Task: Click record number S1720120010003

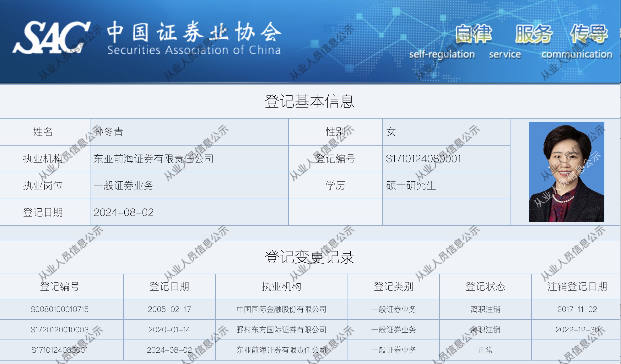Action: pos(60,330)
